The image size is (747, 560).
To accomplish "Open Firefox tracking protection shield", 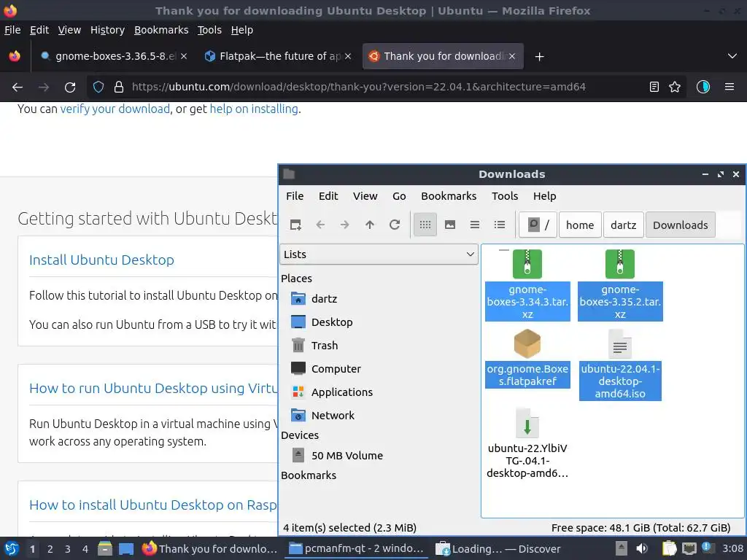I will click(98, 87).
